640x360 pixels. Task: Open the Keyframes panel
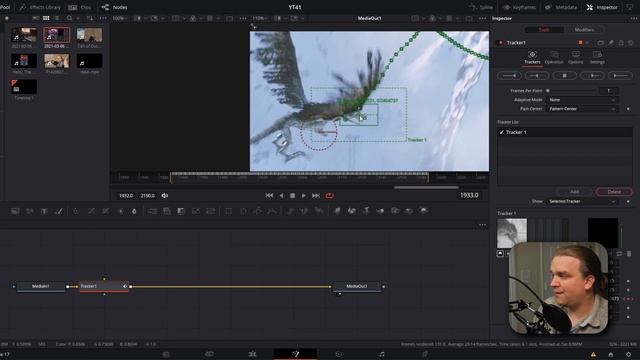520,7
